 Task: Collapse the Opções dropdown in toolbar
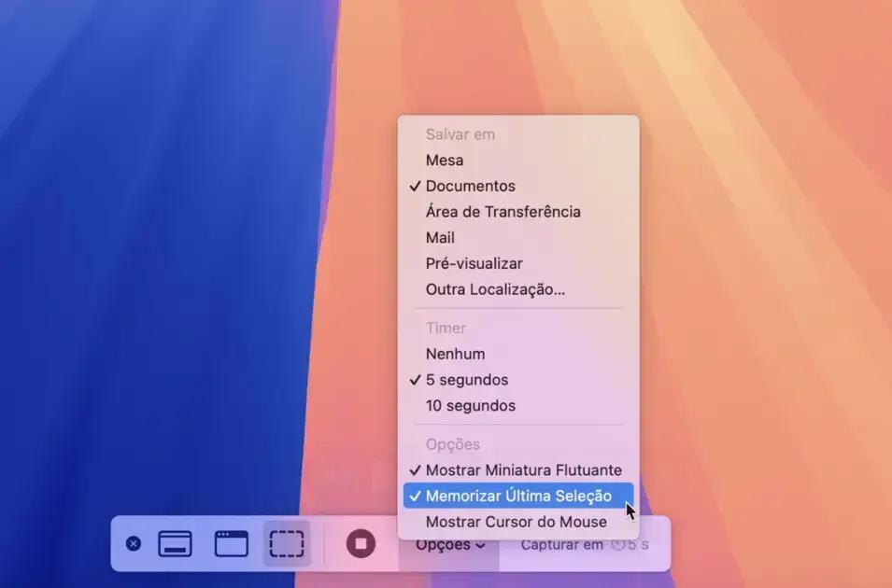click(450, 545)
